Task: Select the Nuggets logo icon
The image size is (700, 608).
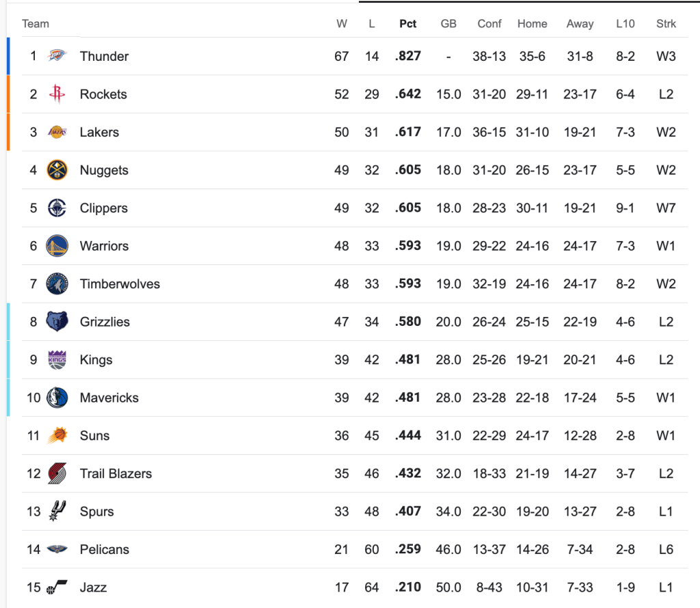Action: coord(57,170)
